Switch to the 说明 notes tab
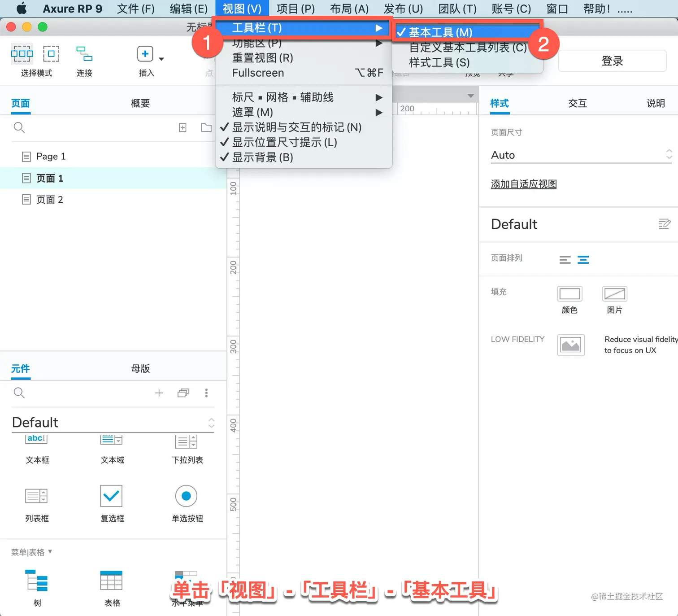Image resolution: width=678 pixels, height=616 pixels. [656, 104]
